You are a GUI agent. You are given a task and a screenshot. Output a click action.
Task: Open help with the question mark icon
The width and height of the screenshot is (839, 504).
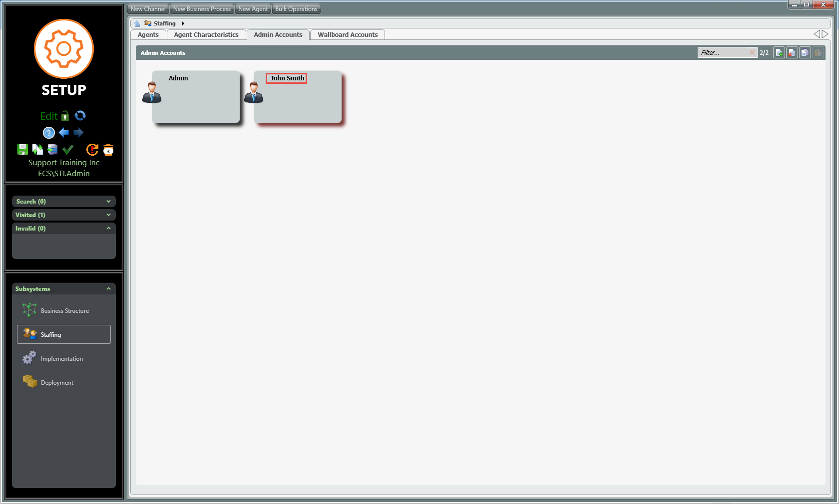[x=48, y=133]
